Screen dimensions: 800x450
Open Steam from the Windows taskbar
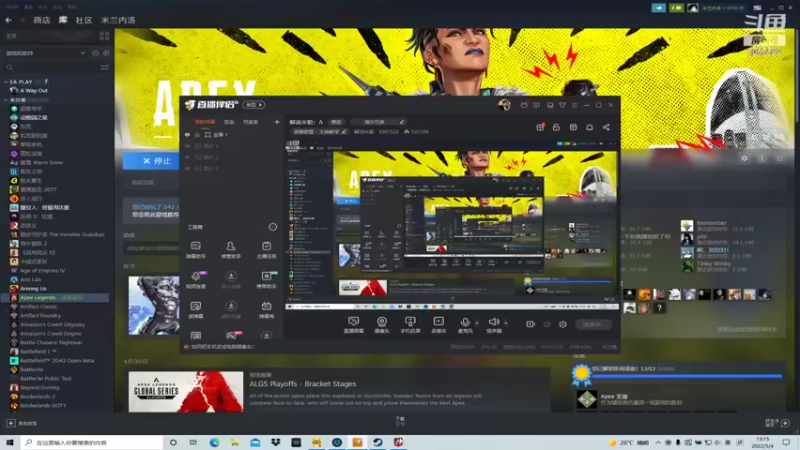pyautogui.click(x=378, y=442)
